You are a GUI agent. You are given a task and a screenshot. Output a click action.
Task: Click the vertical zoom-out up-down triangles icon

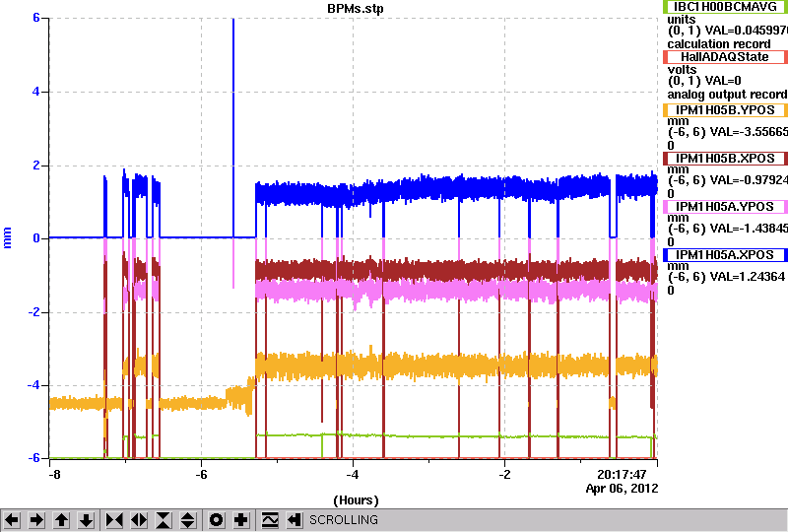[187, 520]
